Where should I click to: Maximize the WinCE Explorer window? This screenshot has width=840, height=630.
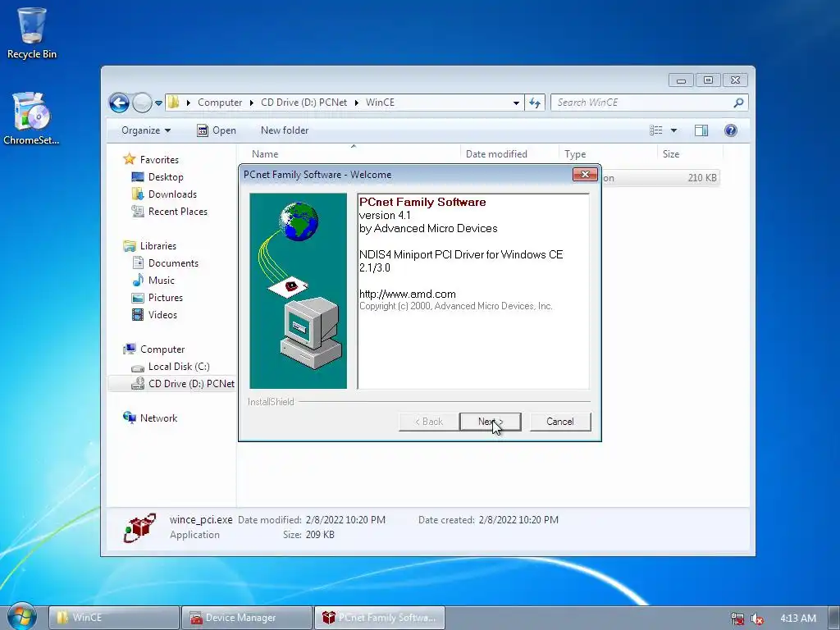pyautogui.click(x=708, y=80)
